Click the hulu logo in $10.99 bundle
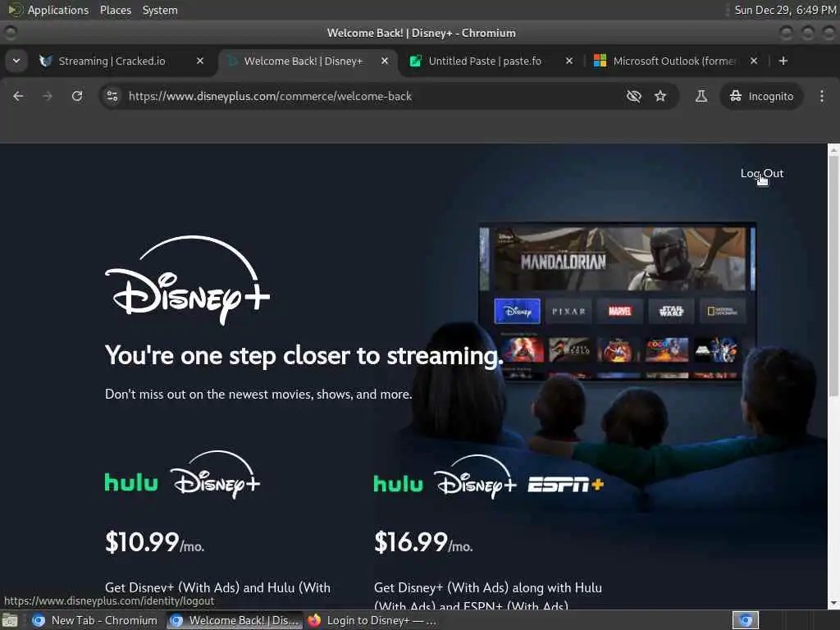Image resolution: width=840 pixels, height=630 pixels. (x=131, y=482)
